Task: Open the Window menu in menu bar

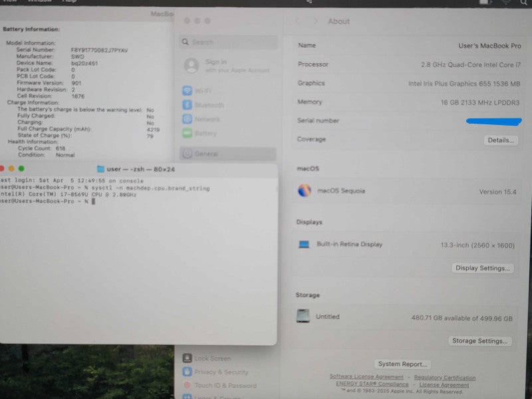Action: pos(39,1)
